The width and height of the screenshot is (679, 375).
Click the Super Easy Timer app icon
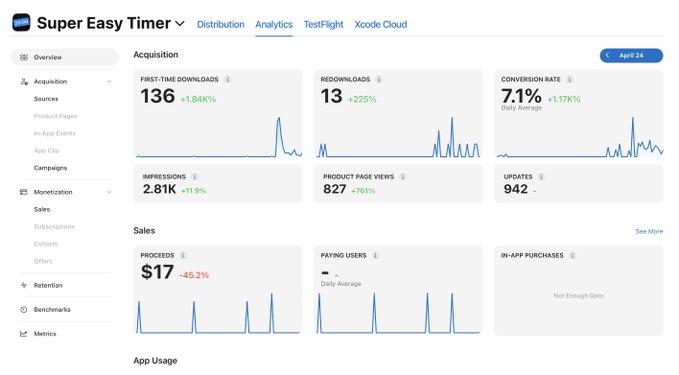(x=21, y=23)
